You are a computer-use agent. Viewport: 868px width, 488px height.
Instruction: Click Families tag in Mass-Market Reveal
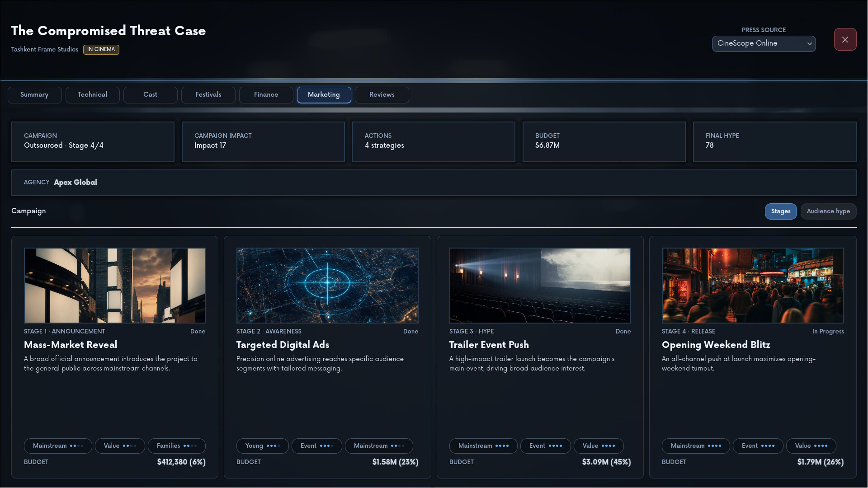tap(177, 446)
